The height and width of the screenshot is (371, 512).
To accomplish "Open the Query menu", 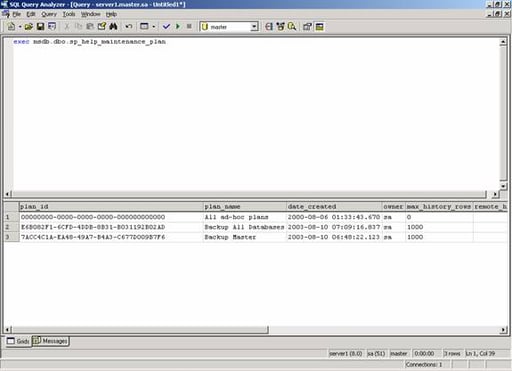I will tap(49, 14).
